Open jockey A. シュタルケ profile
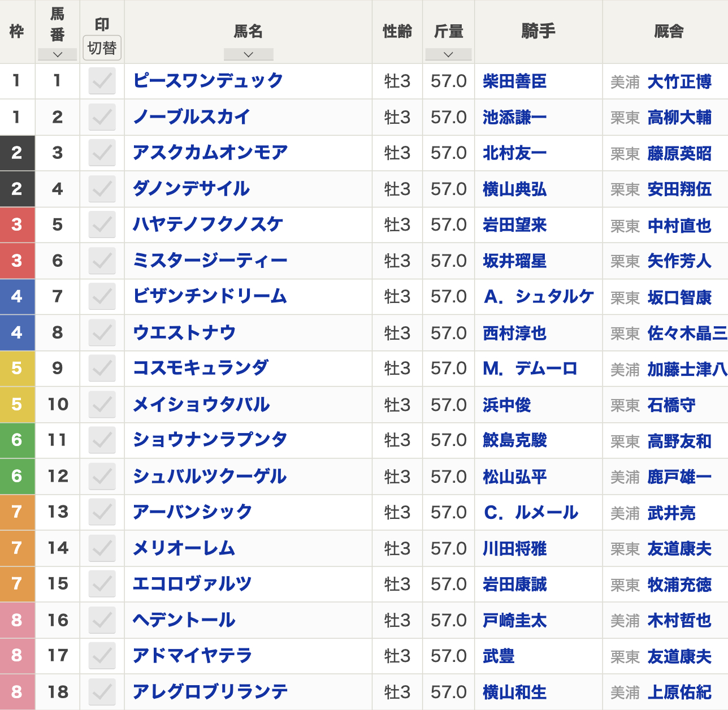Screen dimensions: 728x710 539,297
